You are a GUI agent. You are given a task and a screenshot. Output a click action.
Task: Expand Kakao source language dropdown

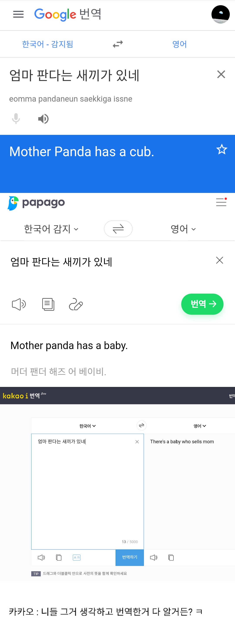(87, 426)
